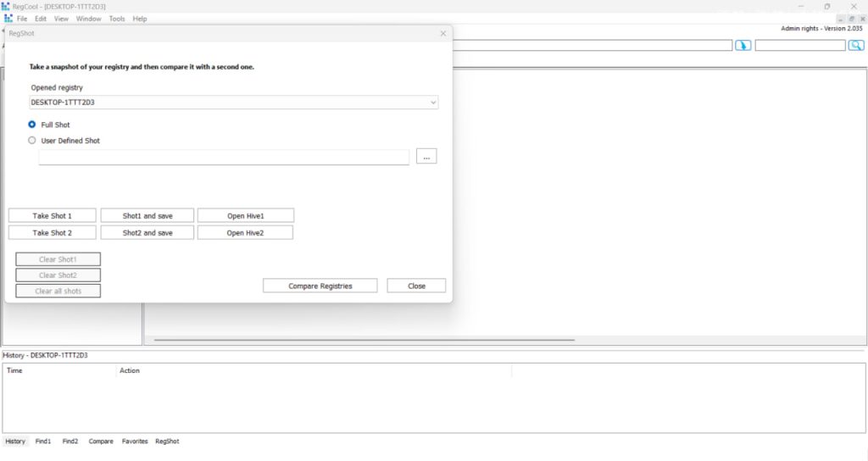Image resolution: width=868 pixels, height=461 pixels.
Task: Select the User Defined Shot option
Action: coord(32,141)
